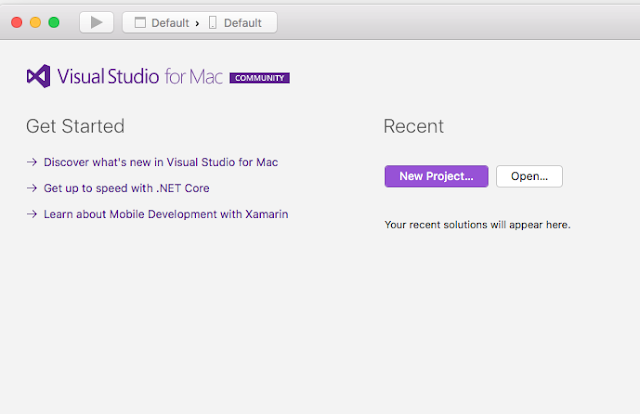
Task: Click the window icon beside first Default
Action: [x=140, y=22]
